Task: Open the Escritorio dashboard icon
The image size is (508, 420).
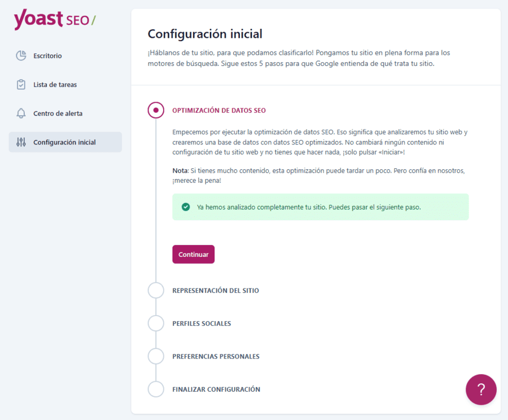Action: 21,55
